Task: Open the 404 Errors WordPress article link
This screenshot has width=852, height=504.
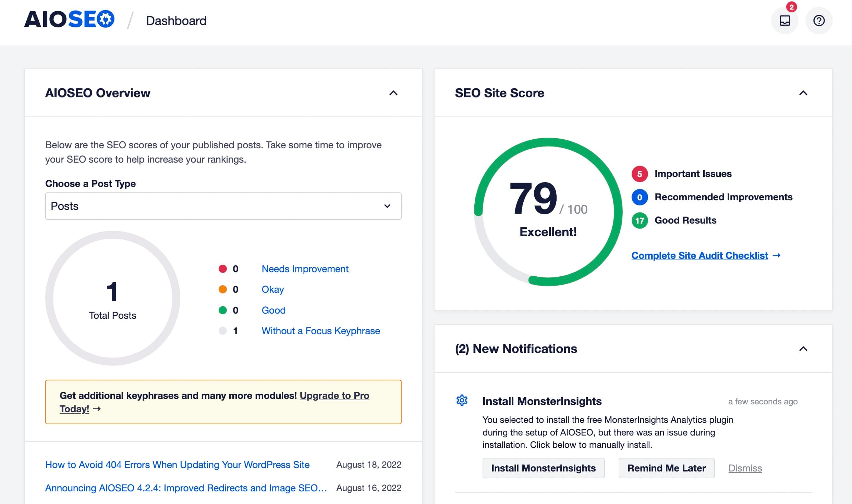Action: click(x=177, y=465)
